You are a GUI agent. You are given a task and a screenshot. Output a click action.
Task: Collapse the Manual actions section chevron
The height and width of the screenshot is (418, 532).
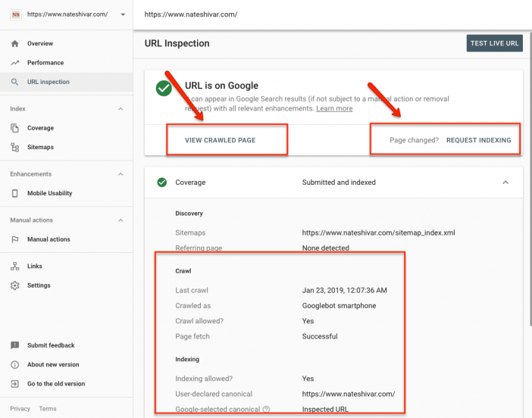pyautogui.click(x=120, y=220)
